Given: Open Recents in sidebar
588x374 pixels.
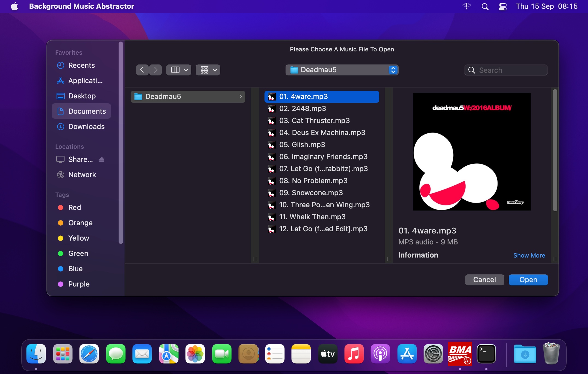Looking at the screenshot, I should click(x=81, y=65).
